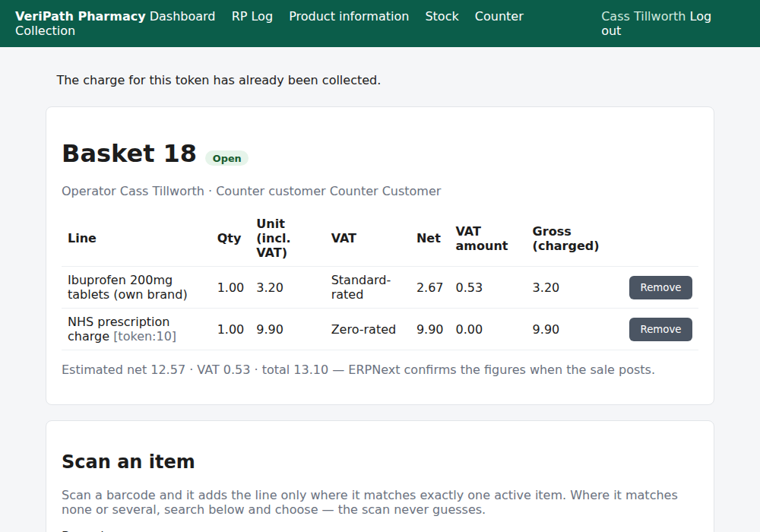This screenshot has height=532, width=760.
Task: Click the scan barcode instruction paragraph
Action: pos(370,502)
